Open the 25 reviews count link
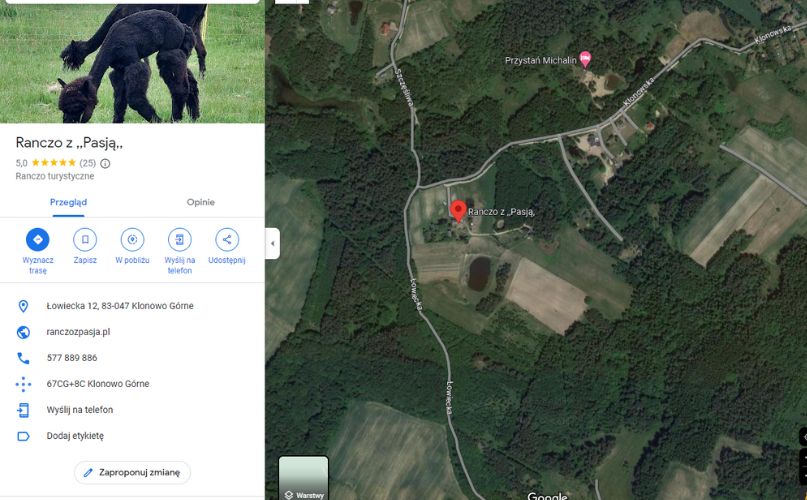Screen dimensions: 807x500 [x=87, y=163]
